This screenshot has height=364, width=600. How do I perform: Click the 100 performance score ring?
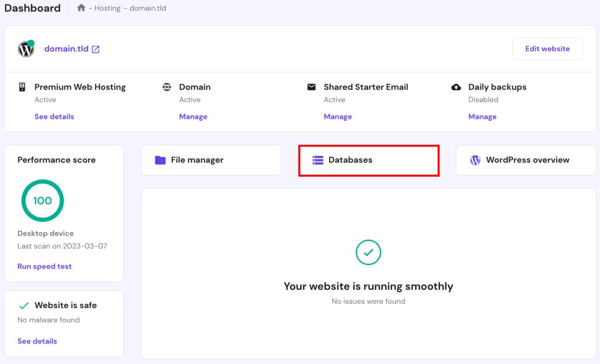tap(42, 200)
